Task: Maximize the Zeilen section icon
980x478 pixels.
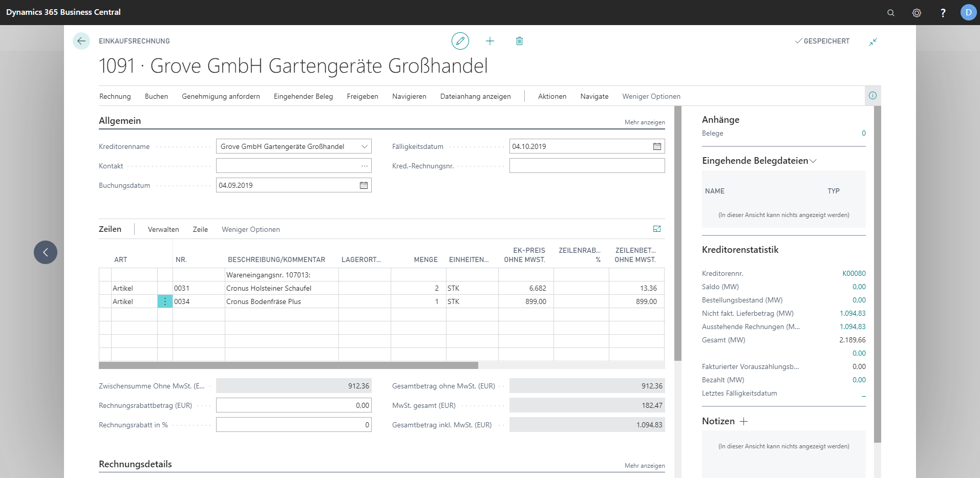Action: click(657, 229)
